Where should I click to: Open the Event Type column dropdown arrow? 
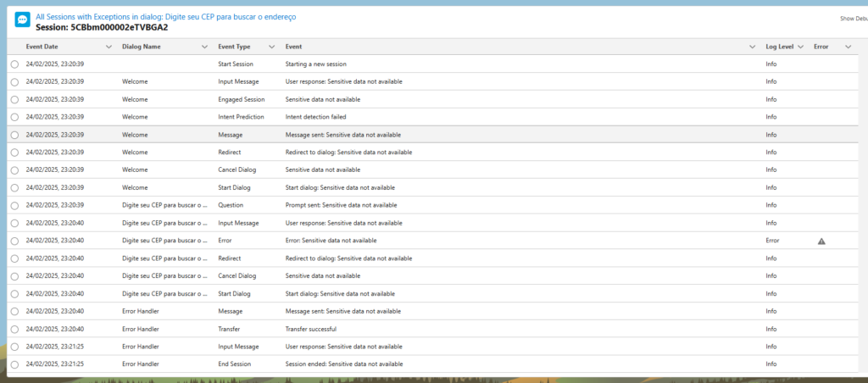[275, 47]
